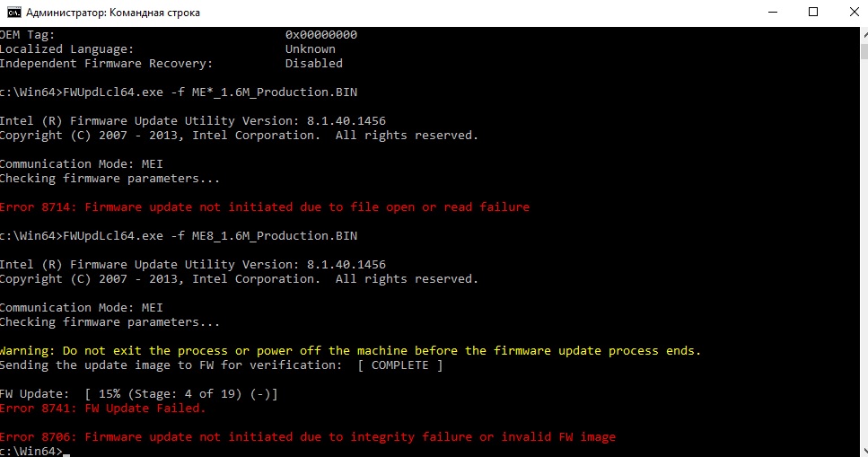Viewport: 868px width, 457px height.
Task: Click the Localized Language: Unknown line
Action: click(x=167, y=49)
